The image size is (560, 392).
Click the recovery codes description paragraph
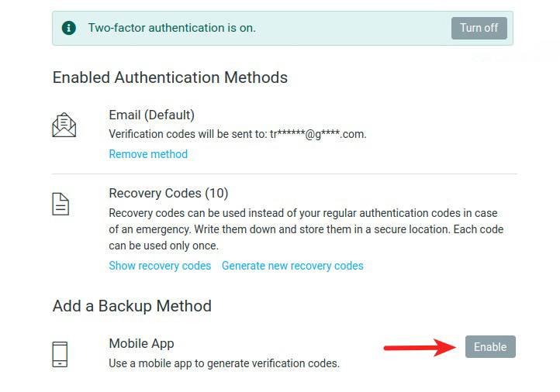[x=302, y=229]
